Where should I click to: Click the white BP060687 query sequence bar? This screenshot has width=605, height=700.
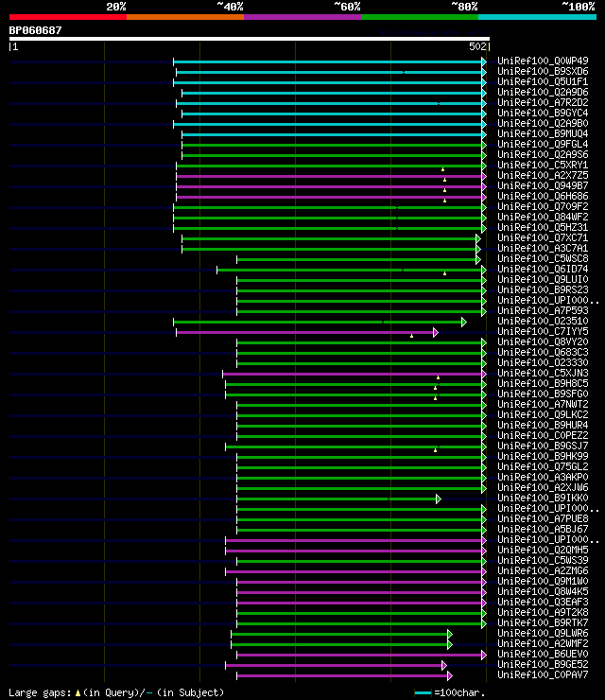tap(250, 39)
